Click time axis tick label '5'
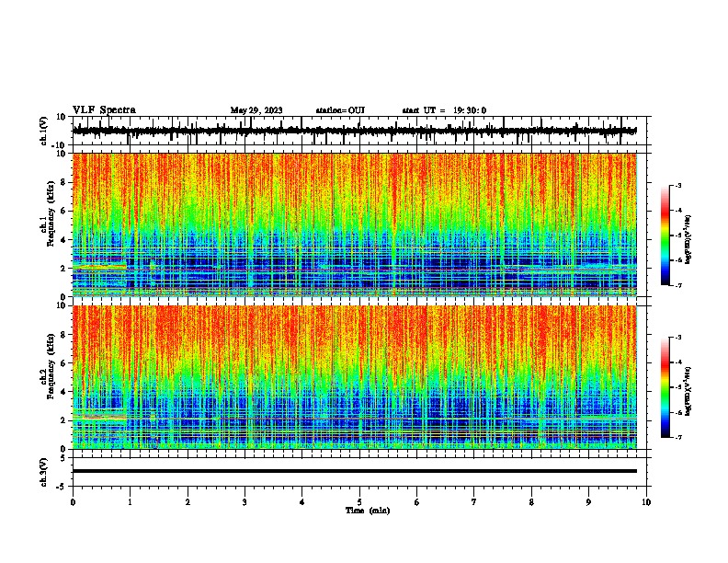728x563 pixels. [359, 502]
